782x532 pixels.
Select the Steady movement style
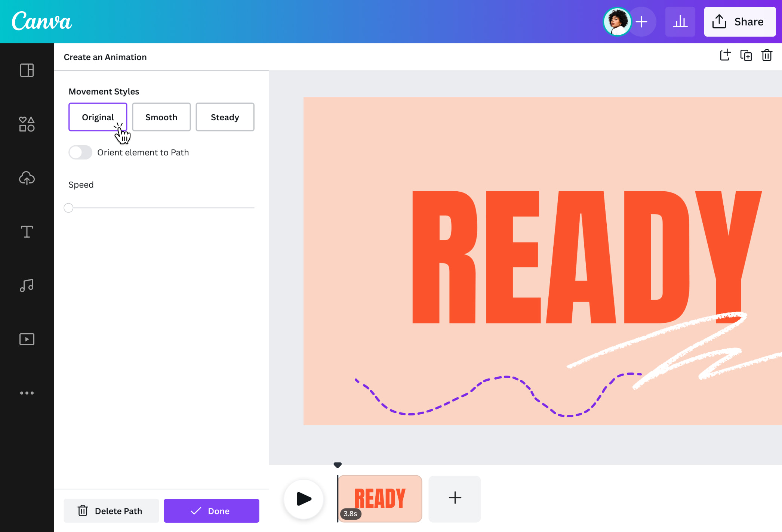coord(225,117)
